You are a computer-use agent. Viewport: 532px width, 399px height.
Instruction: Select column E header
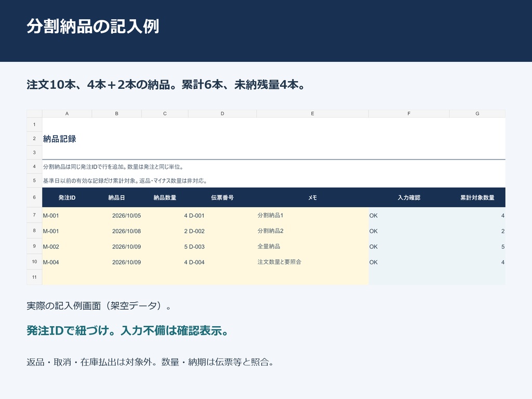tap(312, 114)
